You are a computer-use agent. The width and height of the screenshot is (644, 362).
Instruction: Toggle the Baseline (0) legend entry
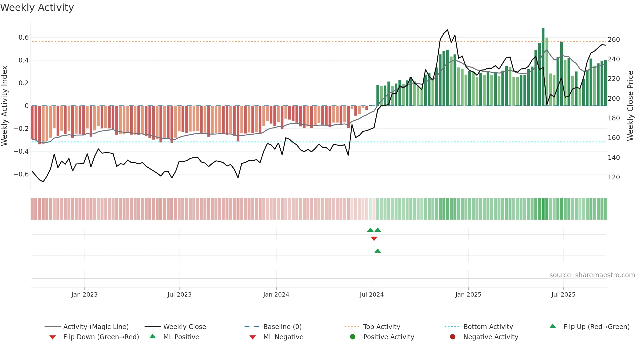[x=273, y=327]
